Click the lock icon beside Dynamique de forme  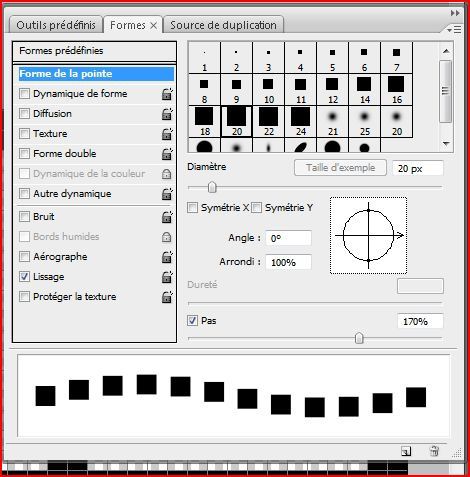pyautogui.click(x=167, y=94)
